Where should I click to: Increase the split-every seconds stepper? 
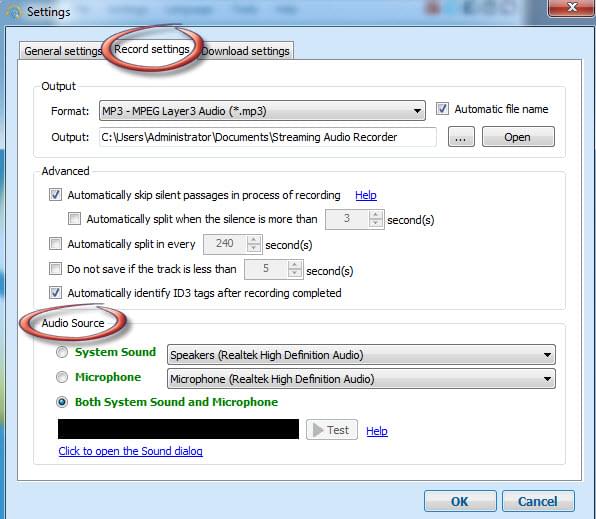pyautogui.click(x=254, y=240)
